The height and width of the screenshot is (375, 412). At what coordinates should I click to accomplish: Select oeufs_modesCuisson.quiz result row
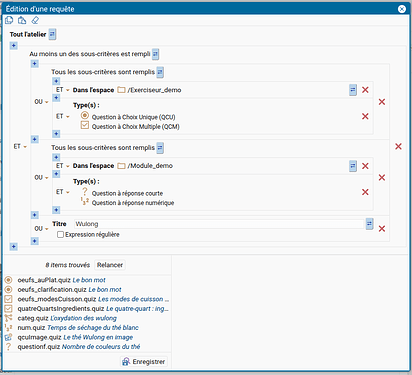coord(87,299)
